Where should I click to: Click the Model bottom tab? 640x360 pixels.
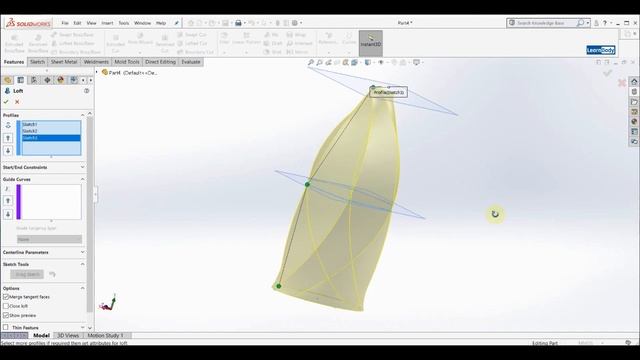coord(41,336)
